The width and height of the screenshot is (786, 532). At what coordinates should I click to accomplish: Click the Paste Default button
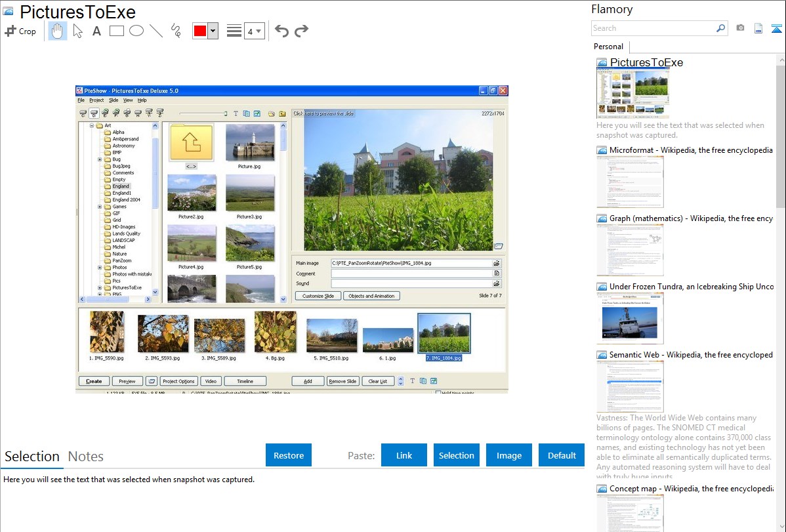[x=562, y=455]
